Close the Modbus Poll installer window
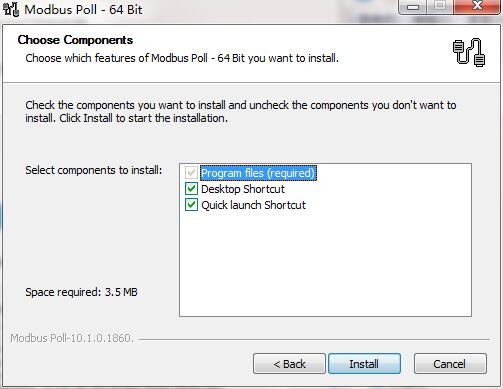The image size is (503, 389). pos(478,6)
